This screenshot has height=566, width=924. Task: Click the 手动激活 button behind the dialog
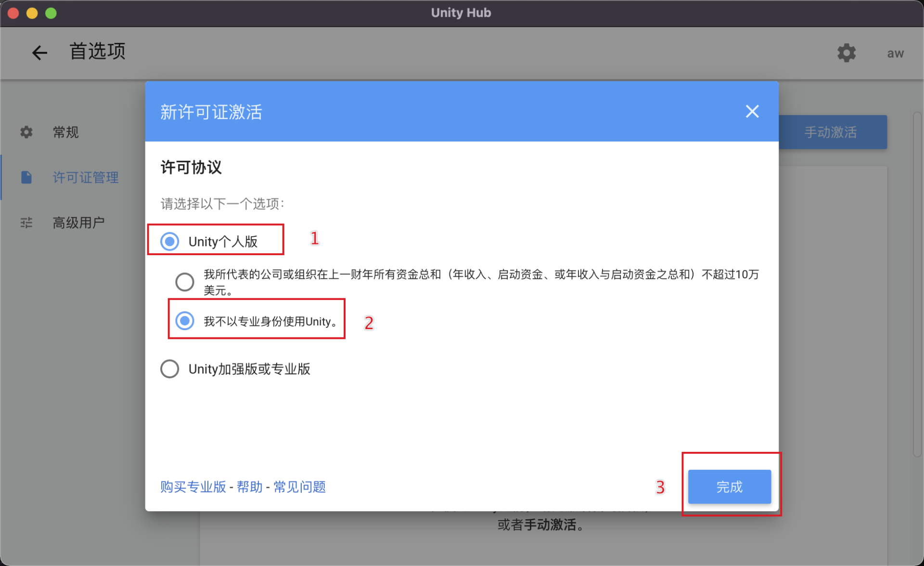click(833, 132)
